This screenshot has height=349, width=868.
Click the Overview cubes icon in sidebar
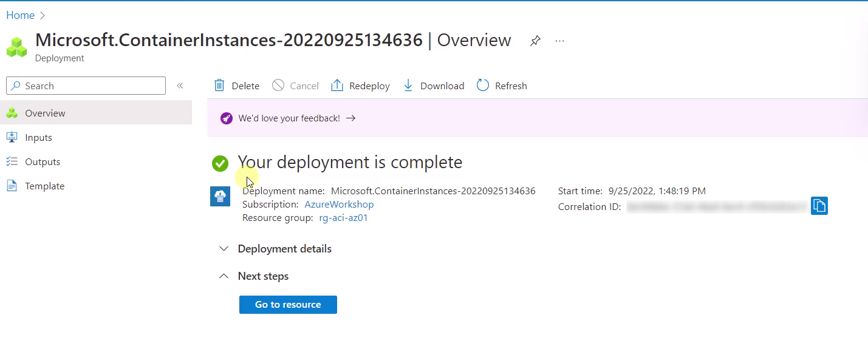click(x=12, y=113)
